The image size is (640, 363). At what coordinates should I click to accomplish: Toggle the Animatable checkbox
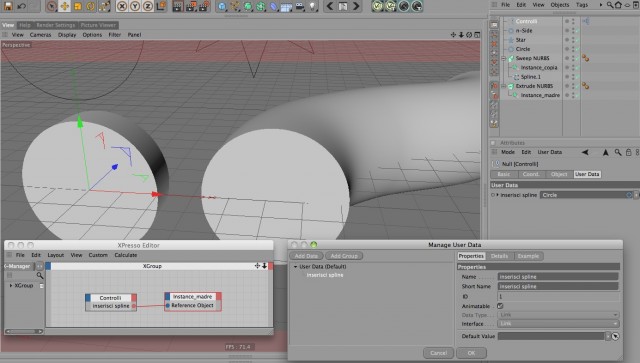[x=500, y=306]
